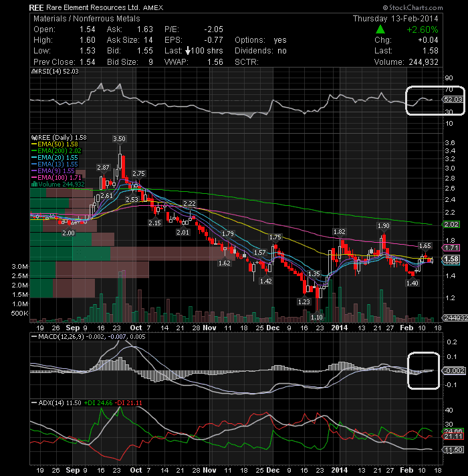The width and height of the screenshot is (468, 476).
Task: Click the 2.15 low price label
Action: tap(155, 223)
